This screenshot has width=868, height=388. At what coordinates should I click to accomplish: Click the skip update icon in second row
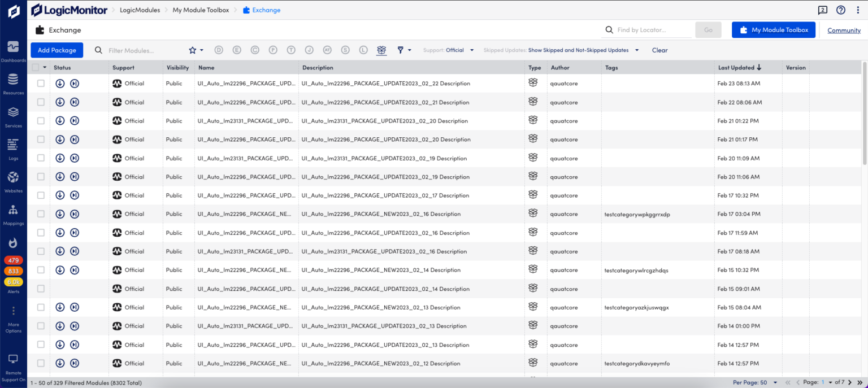75,102
